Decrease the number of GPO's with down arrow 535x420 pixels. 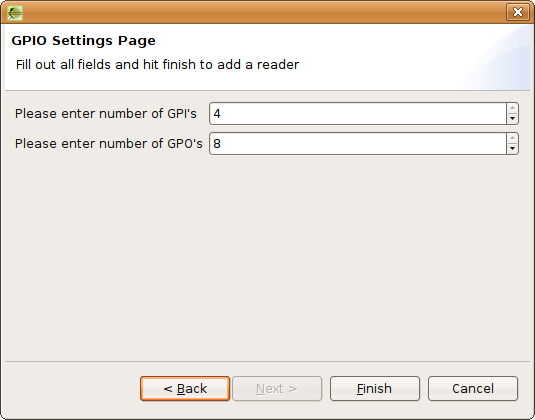(x=512, y=149)
